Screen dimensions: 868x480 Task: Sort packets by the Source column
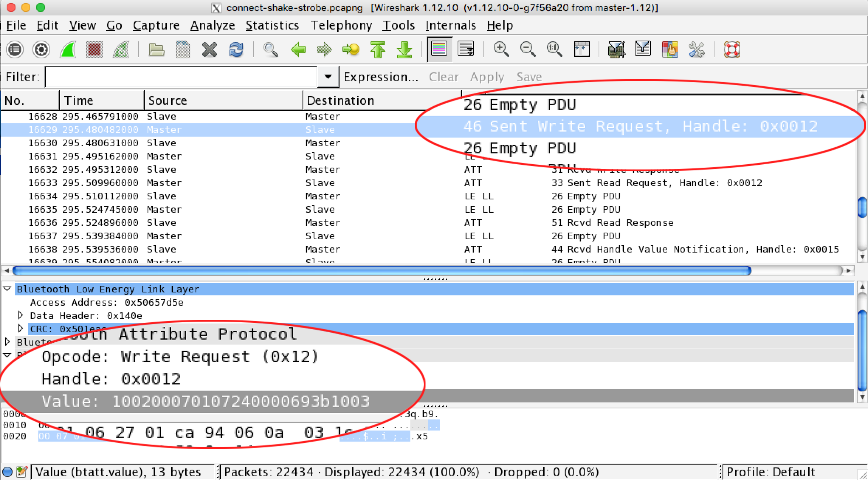(223, 100)
